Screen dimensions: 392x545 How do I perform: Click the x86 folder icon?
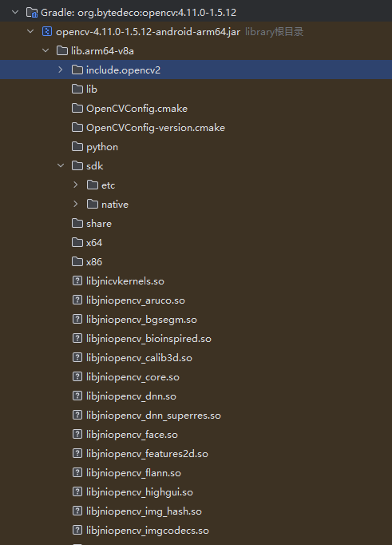coord(77,261)
